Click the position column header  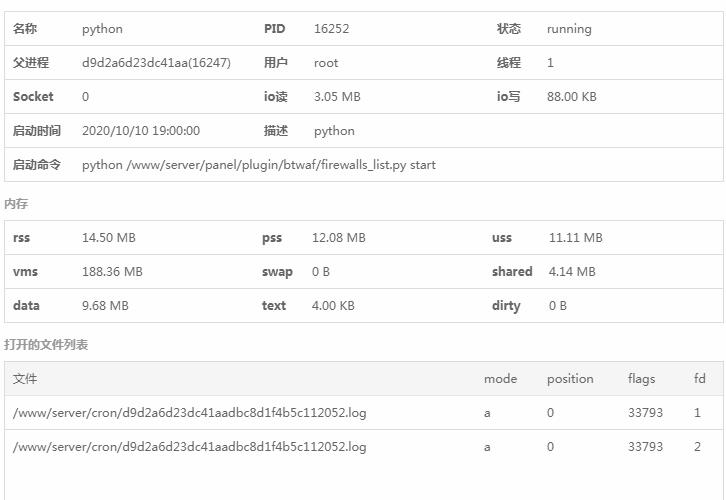tap(570, 379)
